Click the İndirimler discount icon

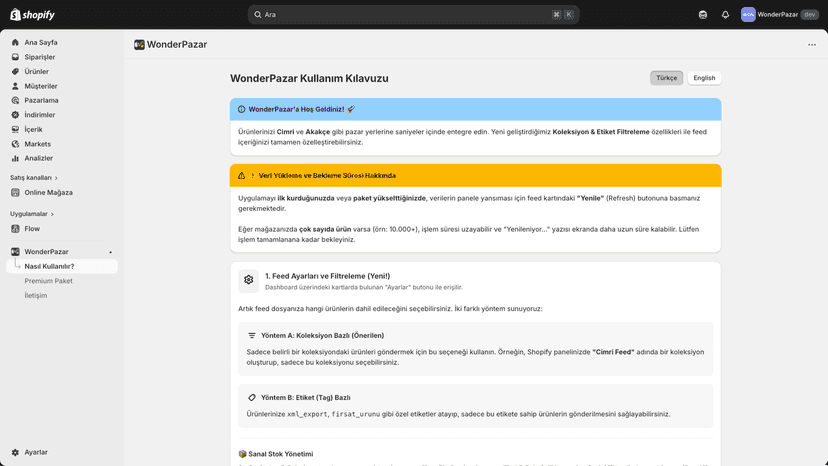pos(15,115)
